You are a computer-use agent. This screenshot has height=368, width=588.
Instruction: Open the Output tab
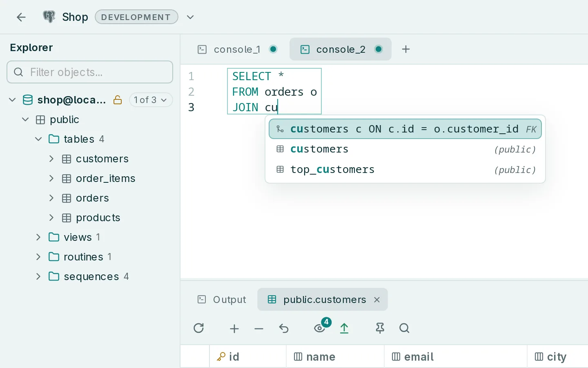click(x=222, y=300)
